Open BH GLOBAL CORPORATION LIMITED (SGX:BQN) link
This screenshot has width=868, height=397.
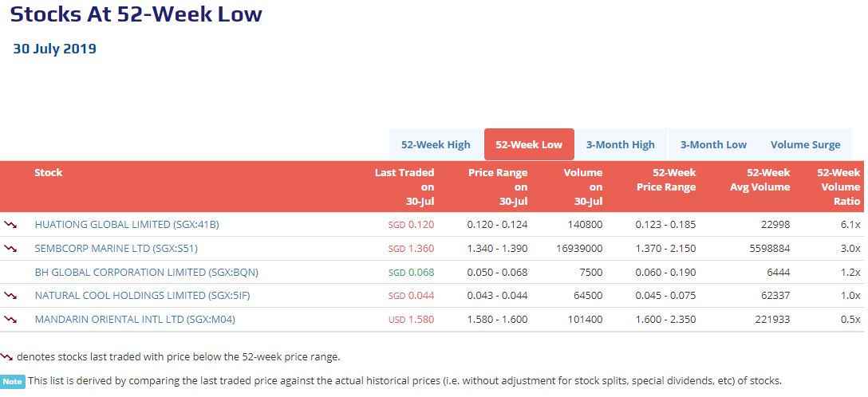coord(146,272)
